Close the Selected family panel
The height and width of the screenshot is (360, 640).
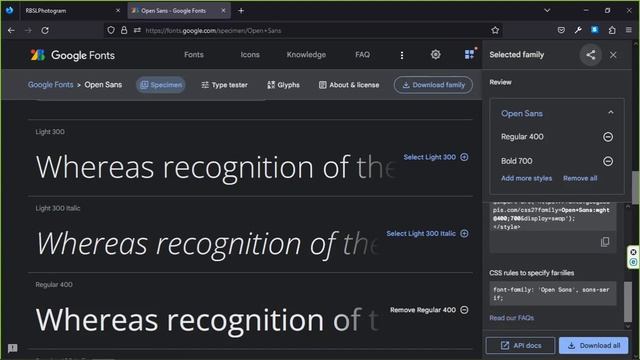(613, 55)
